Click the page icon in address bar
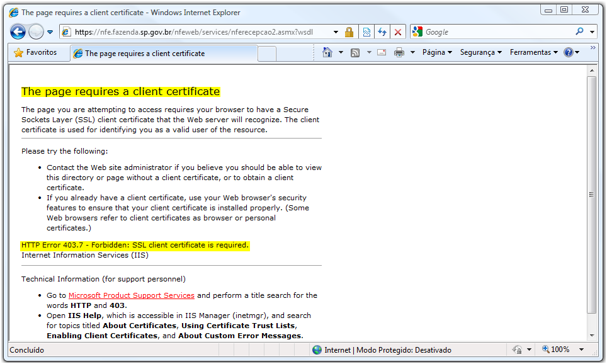 point(66,32)
